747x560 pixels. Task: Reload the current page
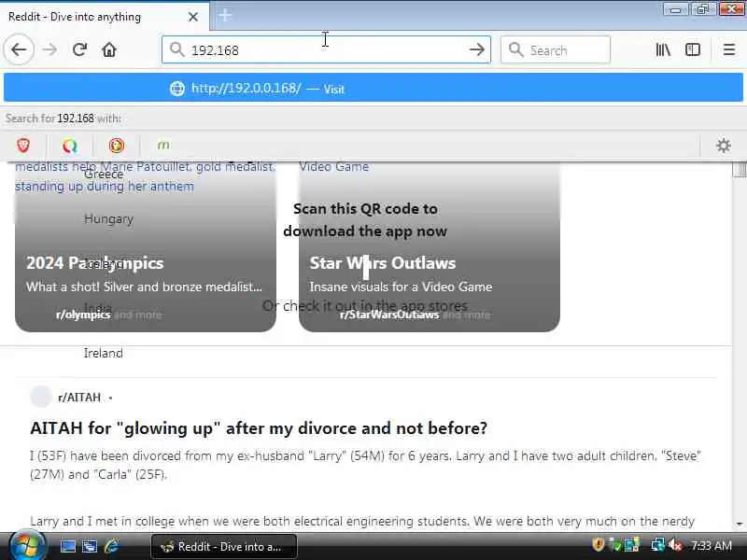[x=79, y=49]
